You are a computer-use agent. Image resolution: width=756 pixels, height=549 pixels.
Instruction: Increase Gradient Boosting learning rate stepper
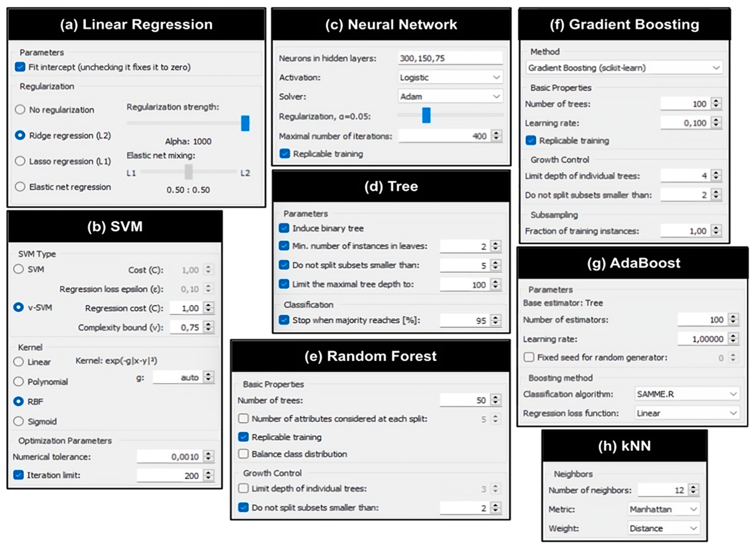coord(716,120)
